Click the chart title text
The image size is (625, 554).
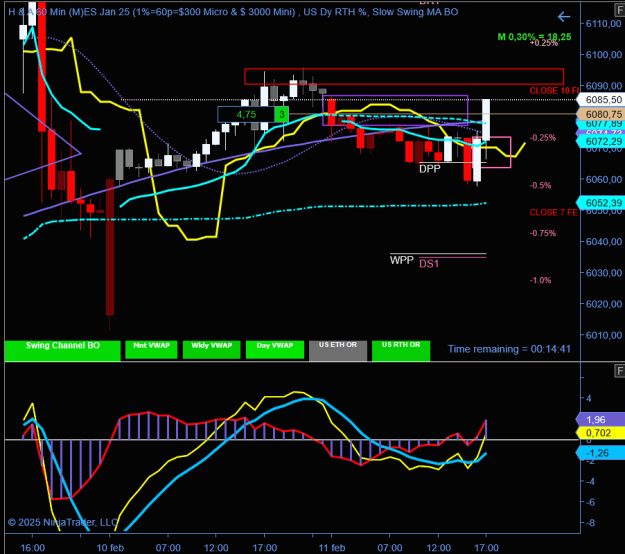233,12
